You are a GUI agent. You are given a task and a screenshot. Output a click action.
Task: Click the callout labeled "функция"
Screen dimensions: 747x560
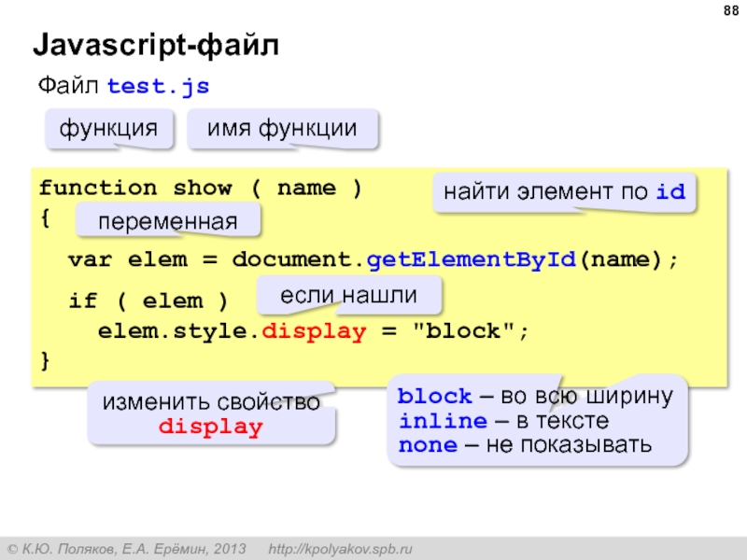pos(109,129)
